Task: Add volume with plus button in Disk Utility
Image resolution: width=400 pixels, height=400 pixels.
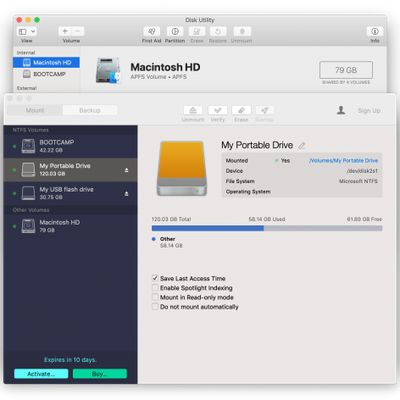Action: (65, 31)
